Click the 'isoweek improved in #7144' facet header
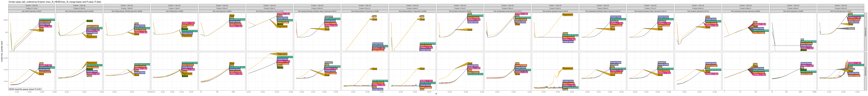Screen dimensions: 868x96 click(x=698, y=11)
